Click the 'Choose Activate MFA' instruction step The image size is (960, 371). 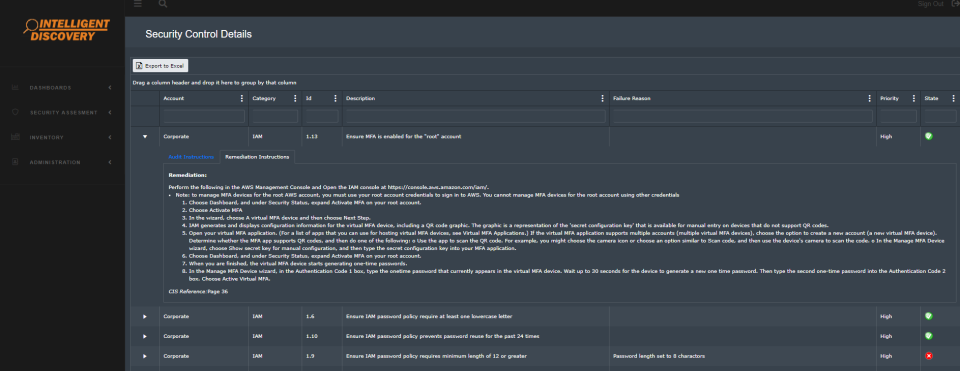(216, 209)
